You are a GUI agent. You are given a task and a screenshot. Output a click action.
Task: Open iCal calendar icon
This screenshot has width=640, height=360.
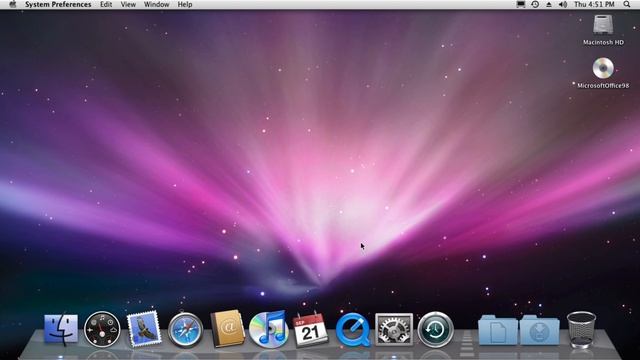[311, 329]
